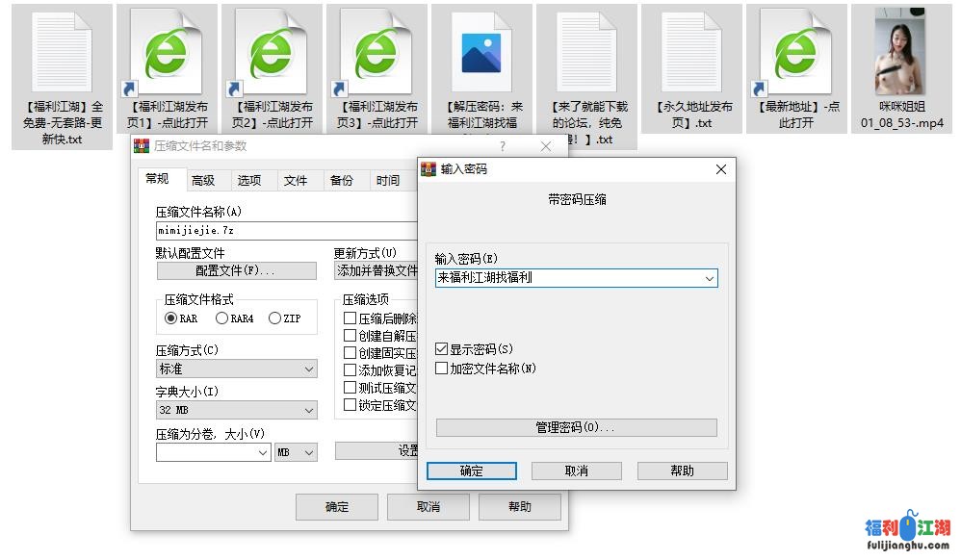Open the 【福利江湖发布页1】 Internet Explorer shortcut
Screen dimensions: 961x560
tap(167, 53)
